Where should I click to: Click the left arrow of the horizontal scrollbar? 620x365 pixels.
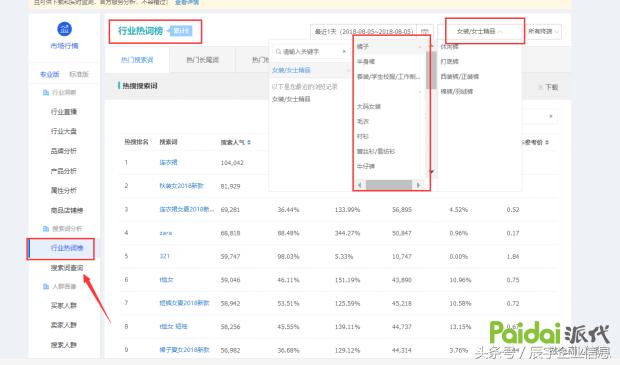pos(359,185)
